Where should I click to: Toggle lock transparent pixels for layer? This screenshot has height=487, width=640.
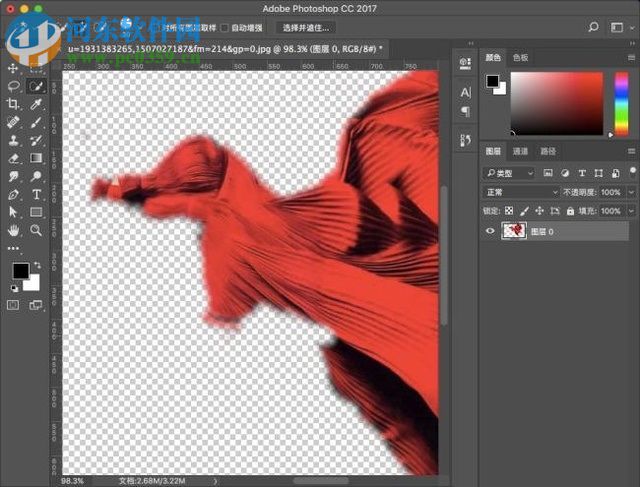509,211
